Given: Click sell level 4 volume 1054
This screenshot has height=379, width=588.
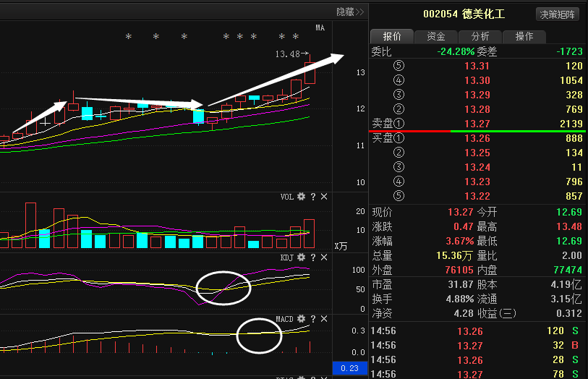Looking at the screenshot, I should point(571,80).
